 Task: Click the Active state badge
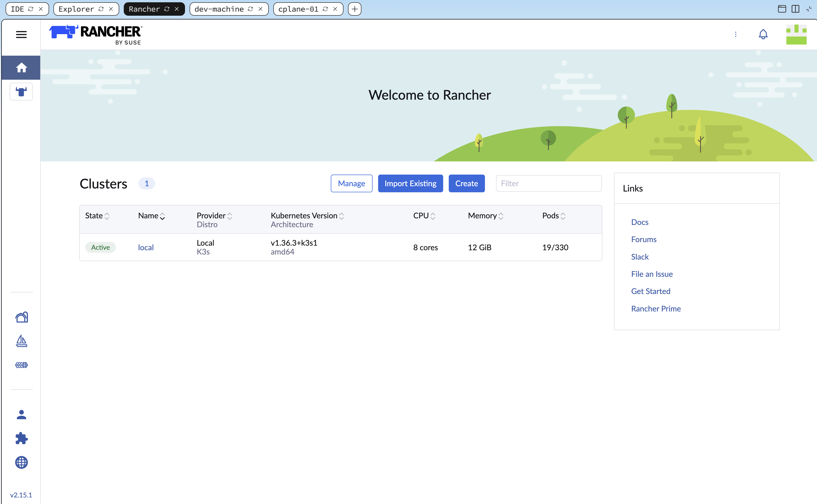(100, 247)
